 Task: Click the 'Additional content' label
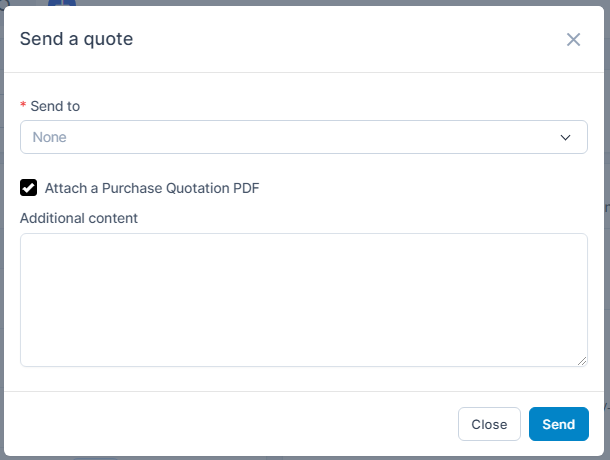(x=79, y=217)
